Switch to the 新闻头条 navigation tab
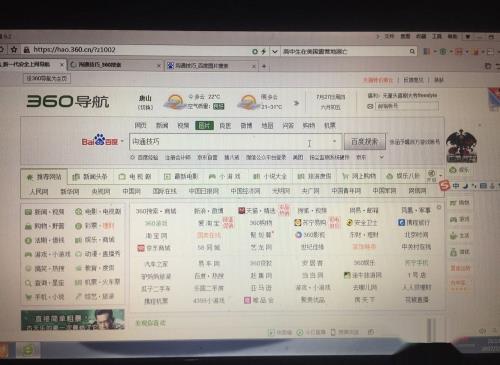Image resolution: width=500 pixels, height=365 pixels. (90, 177)
